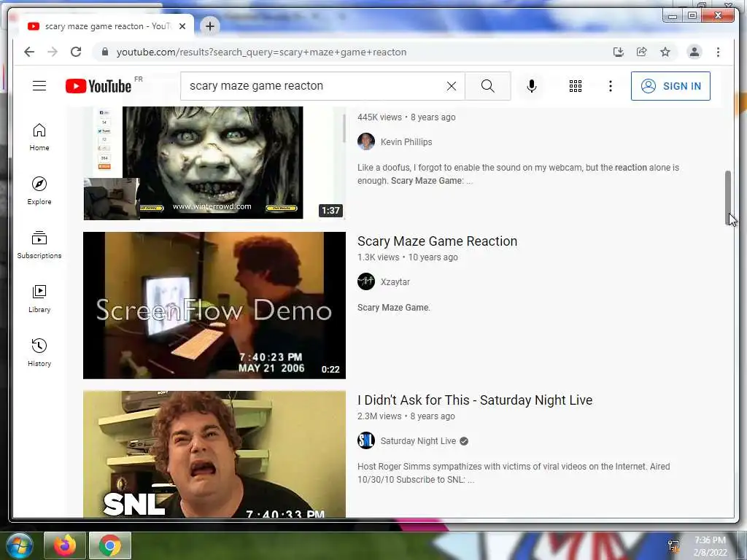The width and height of the screenshot is (747, 560).
Task: Click the taskbar clock showing 7:36 PM
Action: pyautogui.click(x=710, y=546)
